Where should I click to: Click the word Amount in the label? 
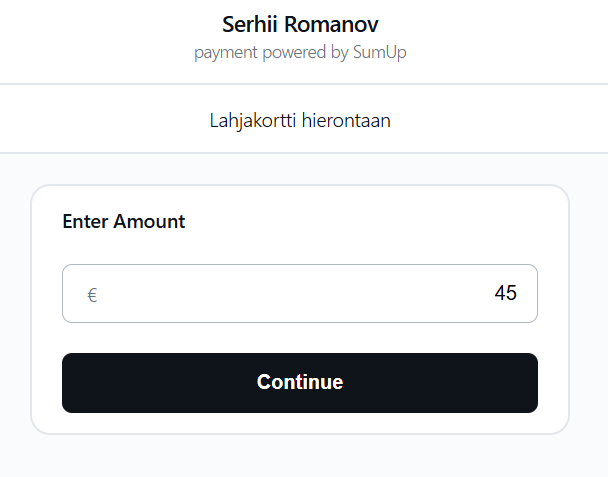(x=149, y=222)
